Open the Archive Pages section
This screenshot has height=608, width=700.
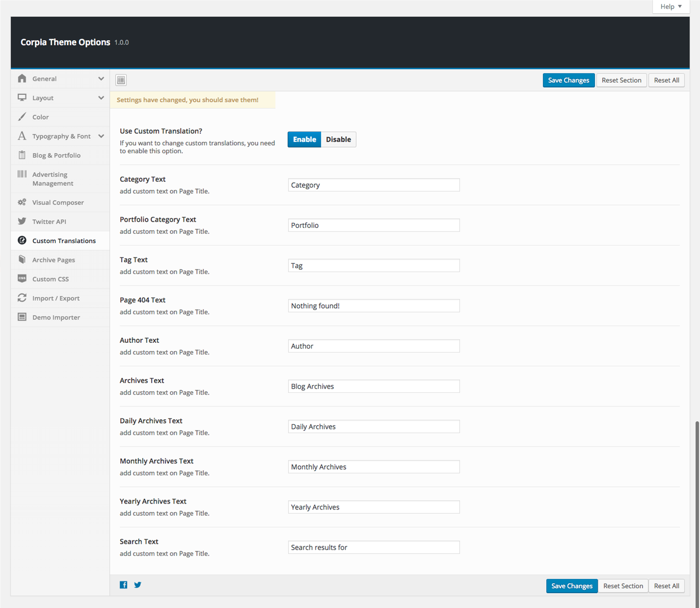coord(53,260)
